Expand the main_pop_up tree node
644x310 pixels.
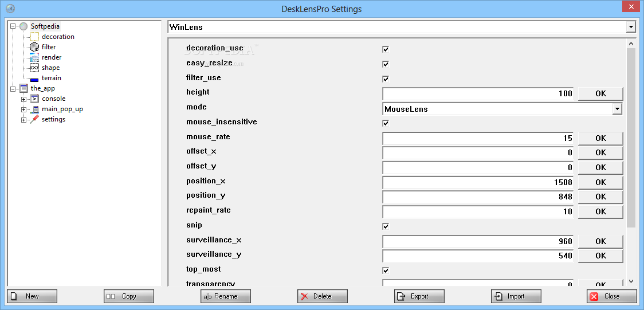click(23, 109)
